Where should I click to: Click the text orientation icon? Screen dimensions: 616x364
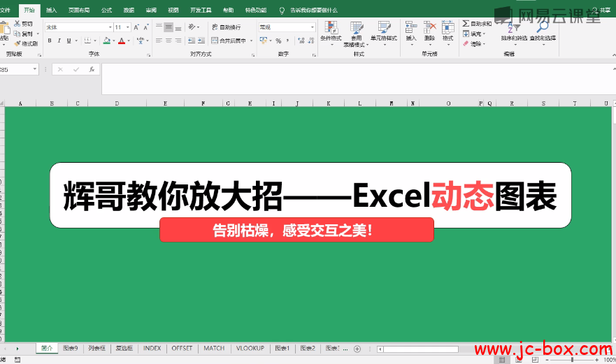point(192,27)
